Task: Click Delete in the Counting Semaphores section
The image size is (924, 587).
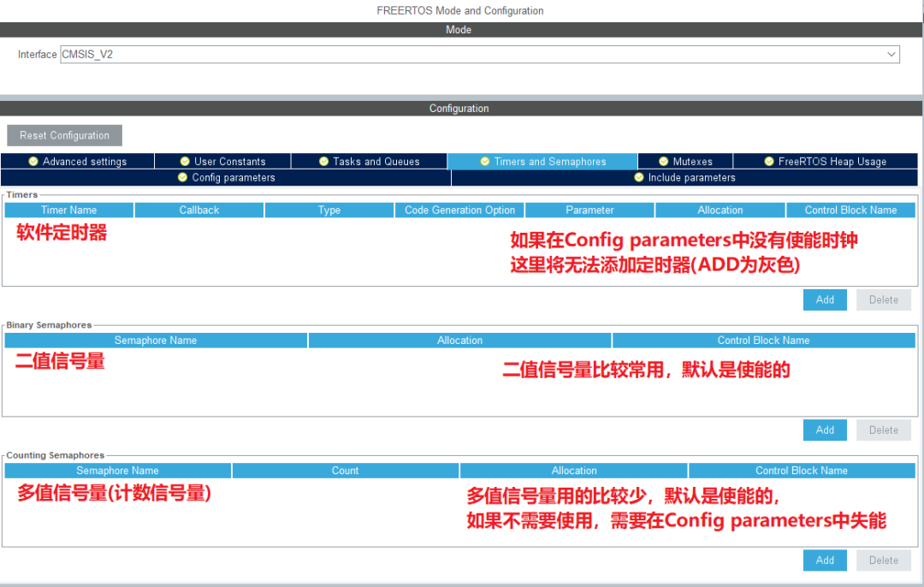Action: coord(883,560)
